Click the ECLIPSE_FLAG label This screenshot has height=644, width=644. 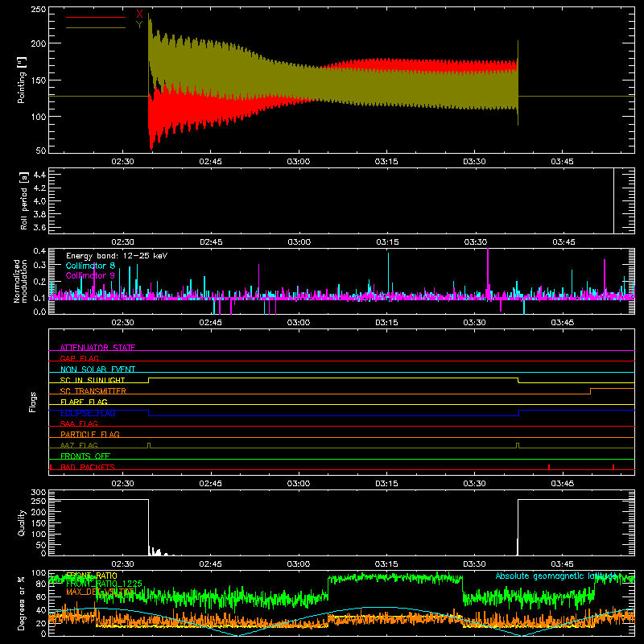[88, 413]
